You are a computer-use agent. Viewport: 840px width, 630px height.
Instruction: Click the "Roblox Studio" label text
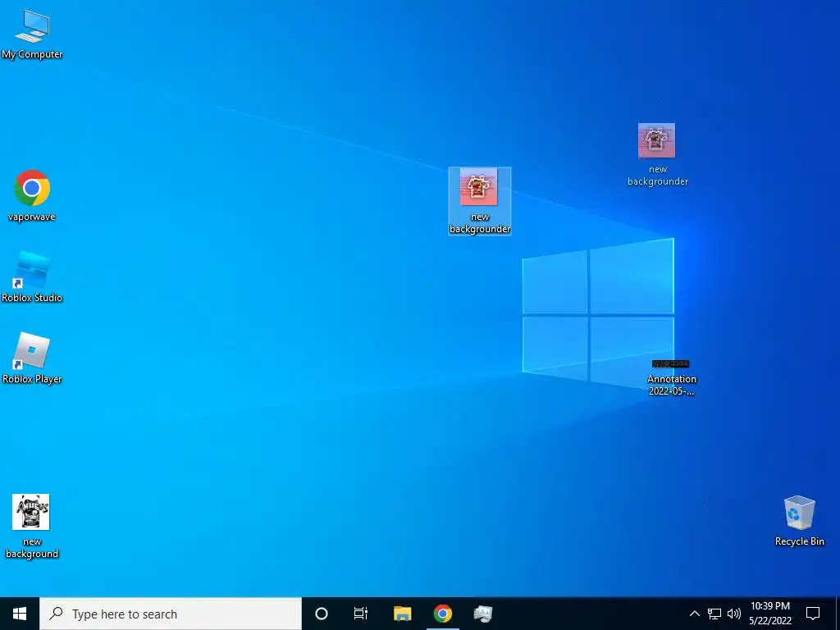(32, 297)
